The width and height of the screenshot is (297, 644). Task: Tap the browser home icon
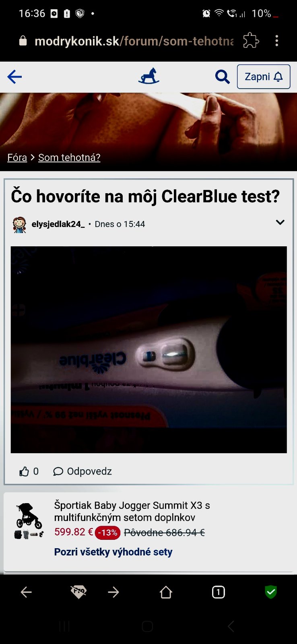[166, 592]
